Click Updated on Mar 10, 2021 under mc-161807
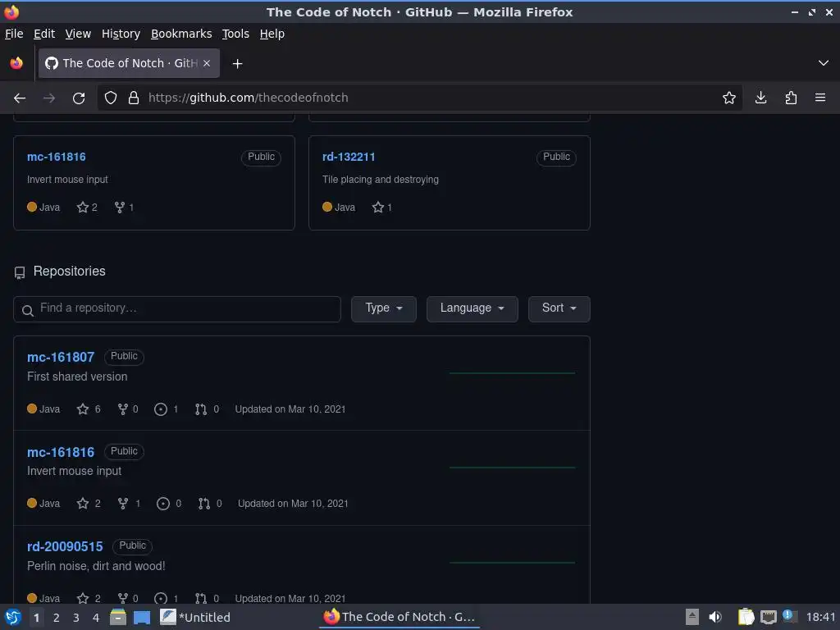 point(290,409)
